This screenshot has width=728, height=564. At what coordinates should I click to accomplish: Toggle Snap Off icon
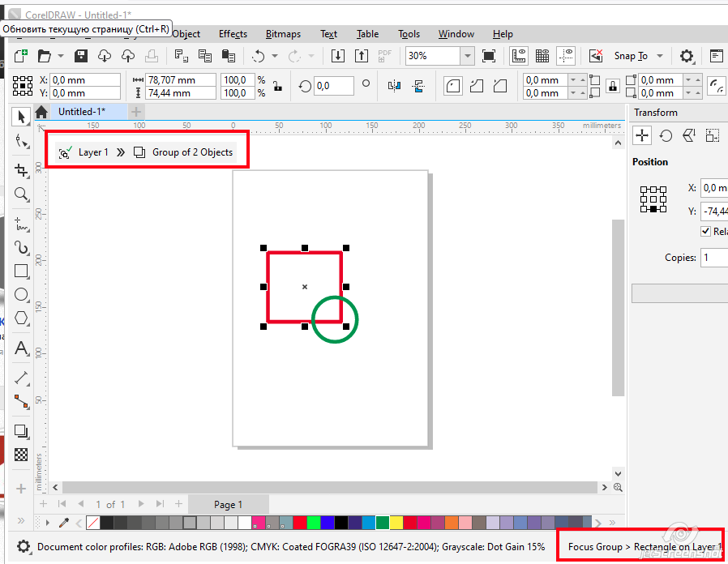(596, 56)
